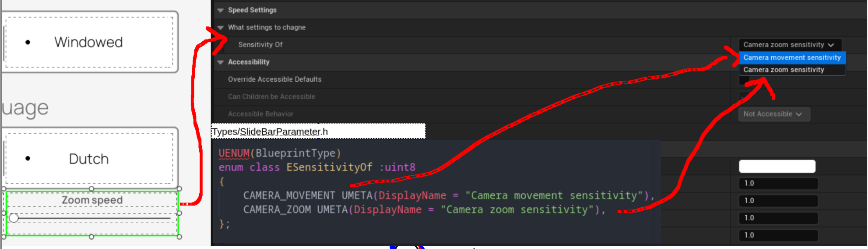
Task: Collapse the Accessibility section
Action: point(221,62)
